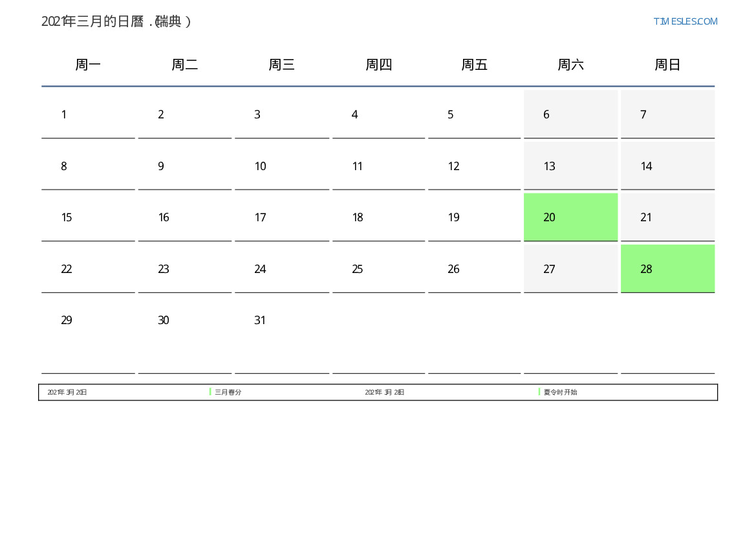Click the 周五 column header

(474, 65)
